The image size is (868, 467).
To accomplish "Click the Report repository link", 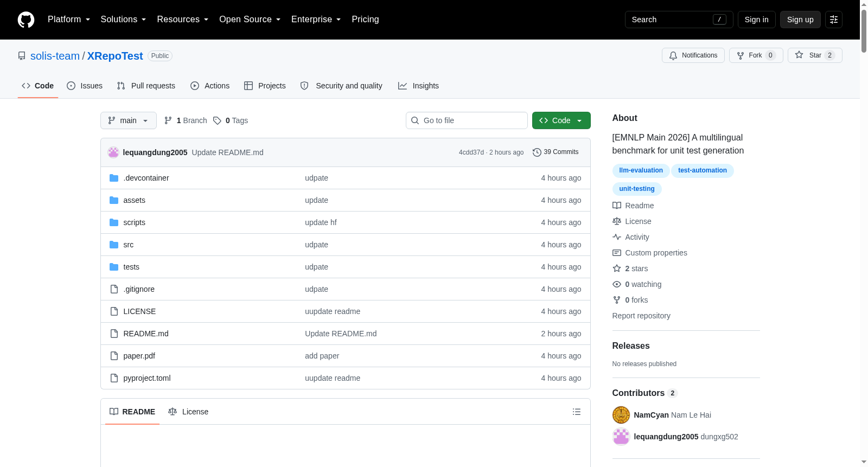I will point(641,316).
